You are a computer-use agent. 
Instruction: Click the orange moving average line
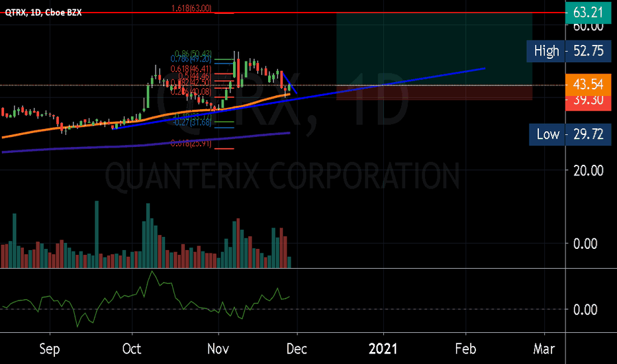158,116
